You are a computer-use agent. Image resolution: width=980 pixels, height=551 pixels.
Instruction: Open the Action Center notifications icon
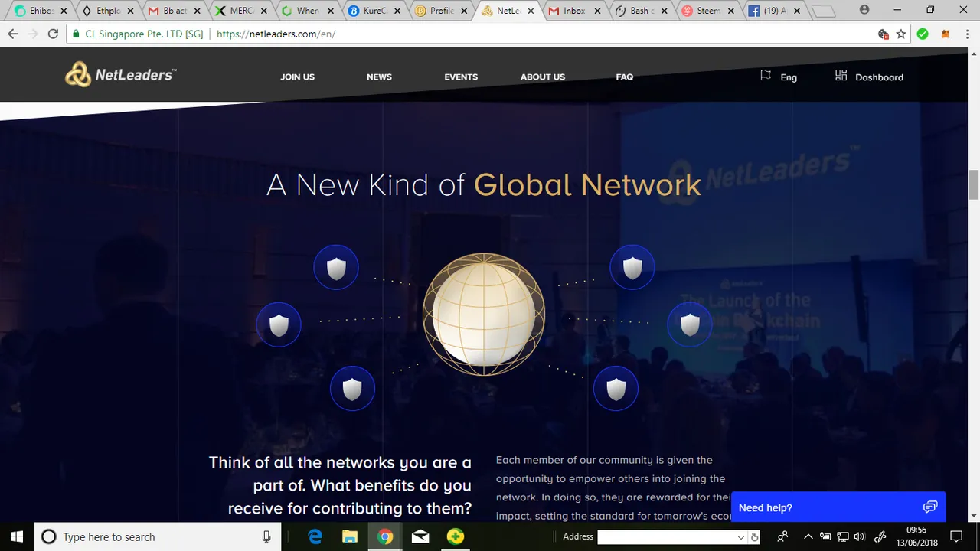pos(956,536)
